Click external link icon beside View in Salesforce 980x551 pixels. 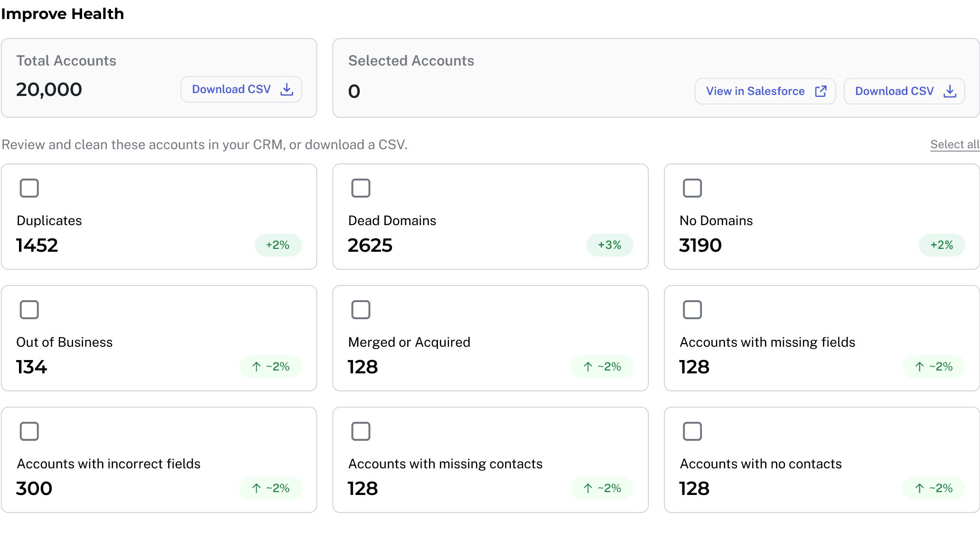[821, 91]
